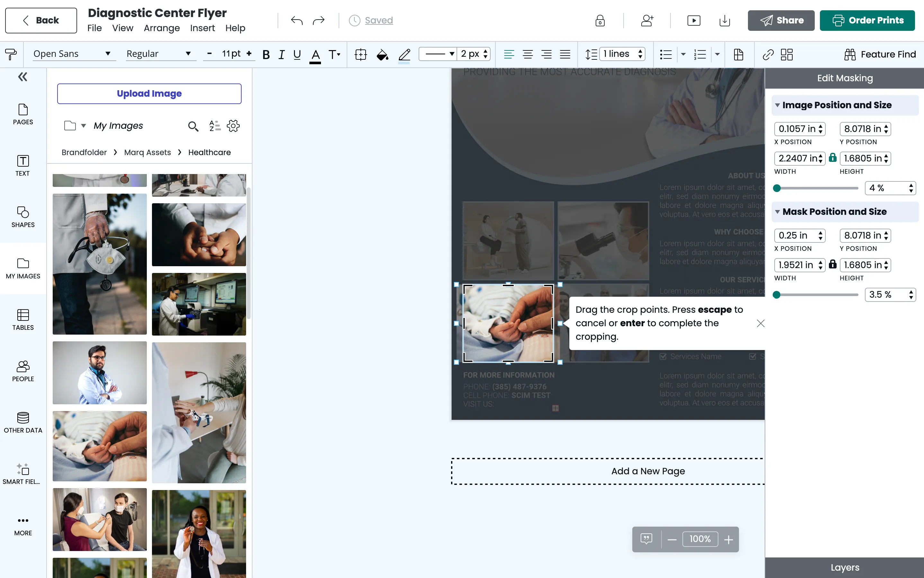Open the line style dropdown
This screenshot has width=924, height=578.
point(438,54)
